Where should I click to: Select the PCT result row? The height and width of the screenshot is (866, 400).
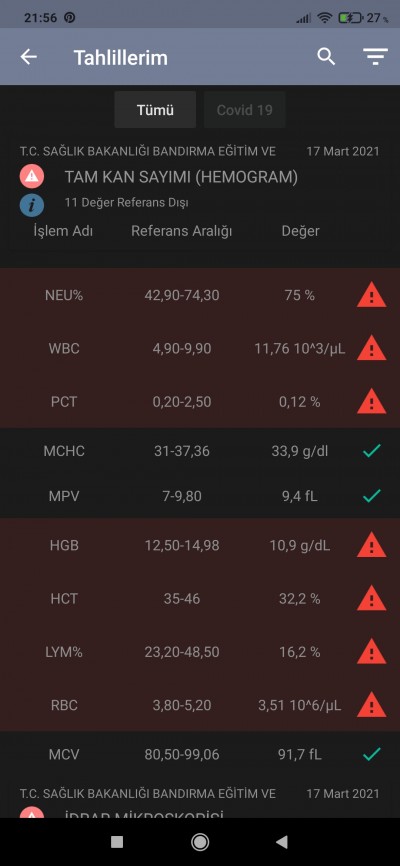(x=200, y=402)
